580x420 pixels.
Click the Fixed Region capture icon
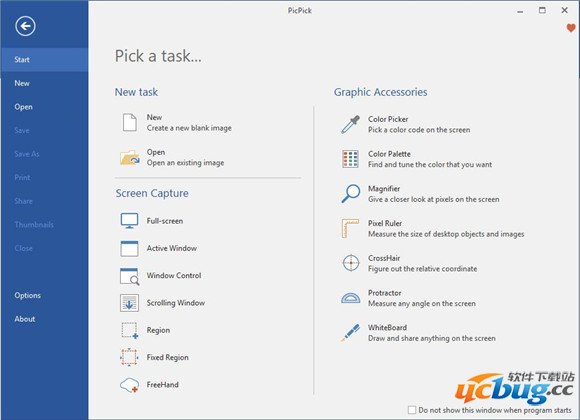pos(129,357)
